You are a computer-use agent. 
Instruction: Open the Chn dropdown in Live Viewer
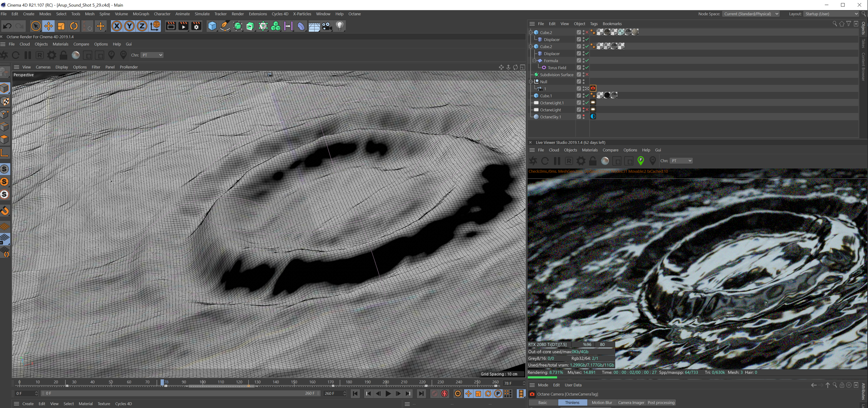[681, 161]
